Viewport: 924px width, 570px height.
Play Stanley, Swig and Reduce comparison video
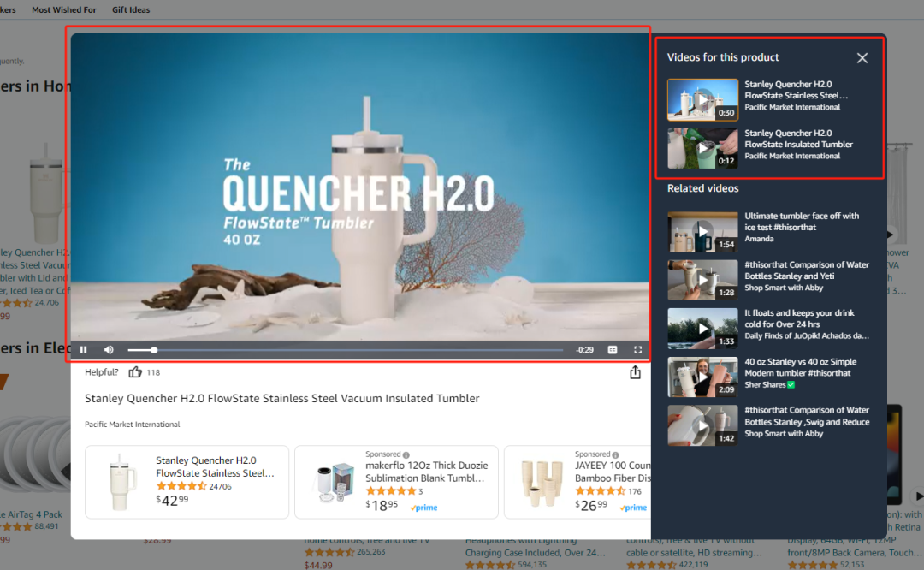pos(702,425)
